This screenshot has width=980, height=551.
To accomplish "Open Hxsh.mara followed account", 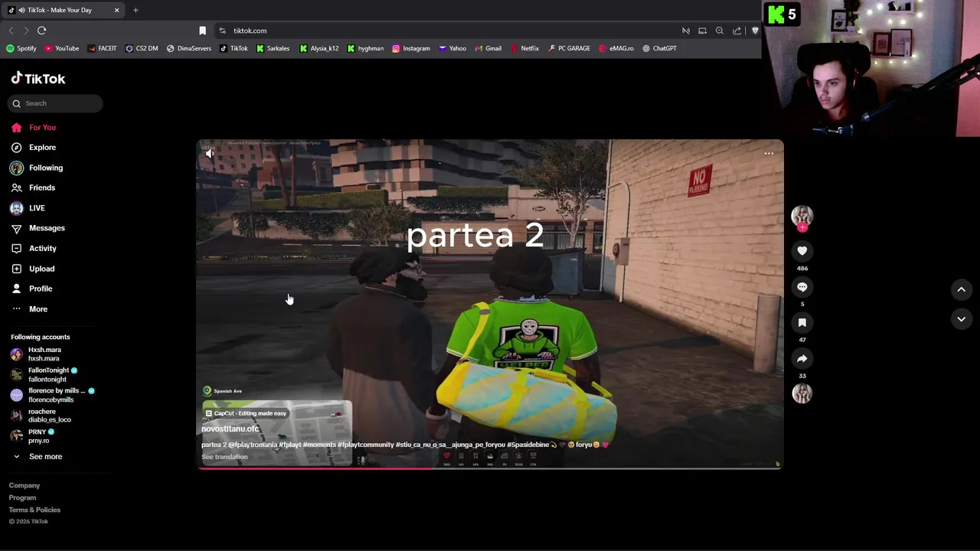I will (x=36, y=354).
